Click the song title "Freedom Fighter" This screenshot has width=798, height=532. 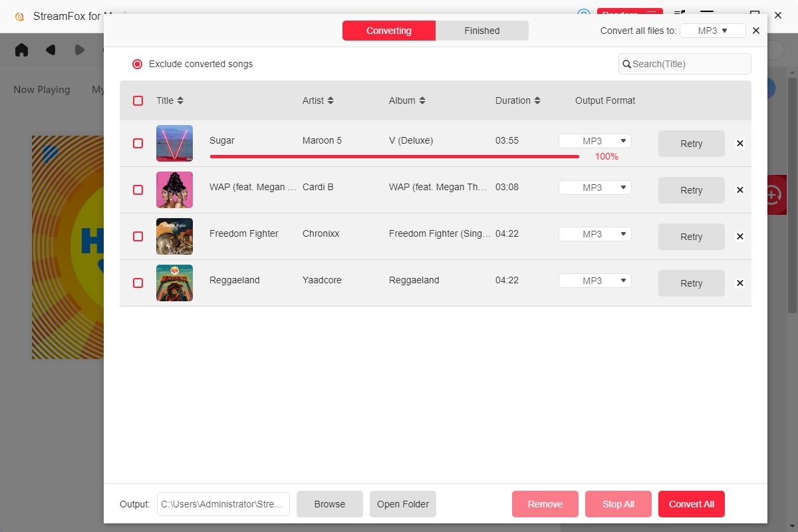(x=244, y=233)
